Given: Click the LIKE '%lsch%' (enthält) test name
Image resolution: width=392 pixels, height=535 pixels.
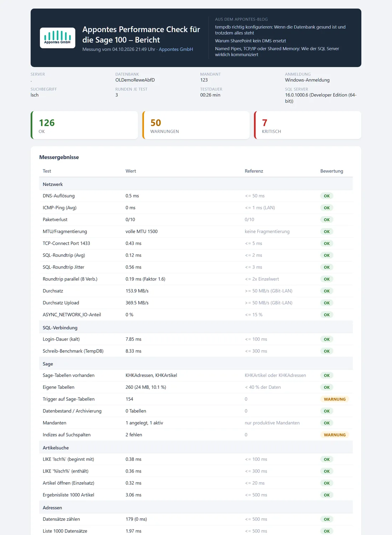Looking at the screenshot, I should (66, 471).
